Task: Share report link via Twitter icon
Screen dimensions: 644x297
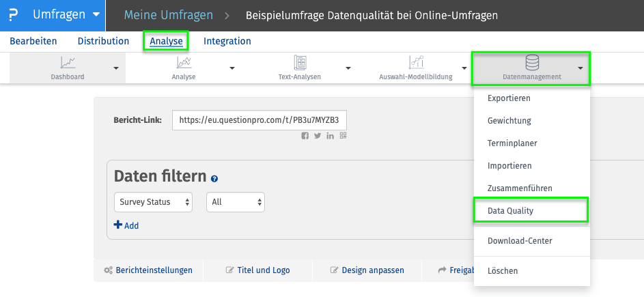Action: pyautogui.click(x=318, y=136)
